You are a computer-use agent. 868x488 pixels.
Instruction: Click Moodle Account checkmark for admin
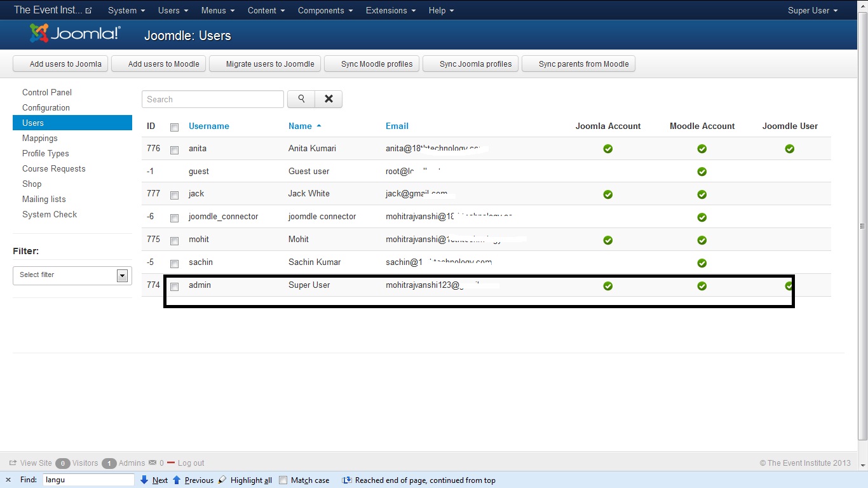[x=702, y=286]
